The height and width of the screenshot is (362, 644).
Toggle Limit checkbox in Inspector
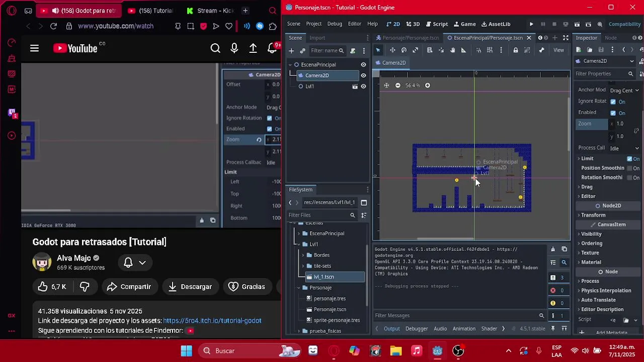629,159
